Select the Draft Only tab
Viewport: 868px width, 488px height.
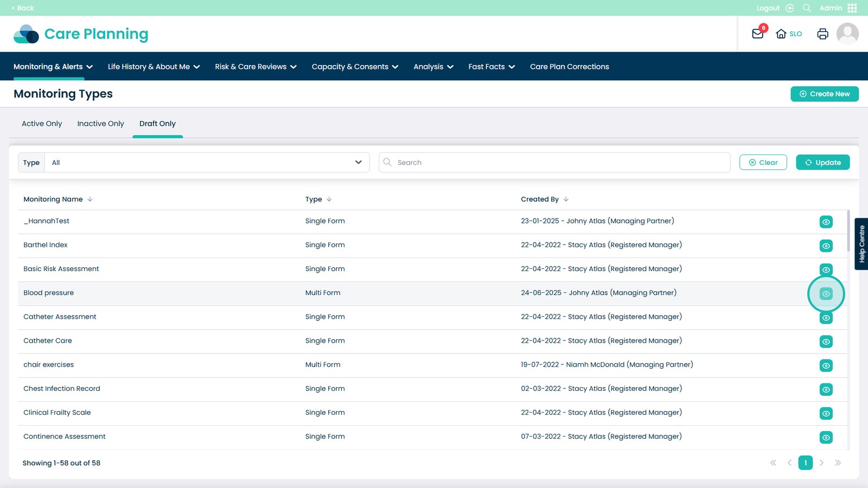click(158, 124)
